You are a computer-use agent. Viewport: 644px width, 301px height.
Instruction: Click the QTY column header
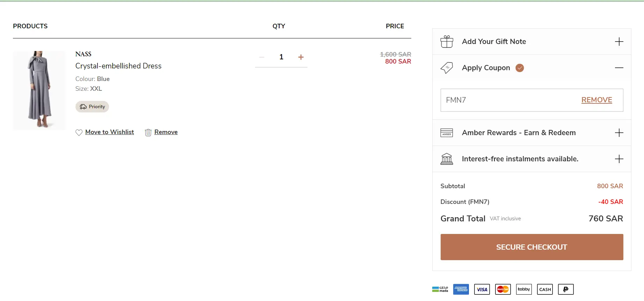[279, 26]
